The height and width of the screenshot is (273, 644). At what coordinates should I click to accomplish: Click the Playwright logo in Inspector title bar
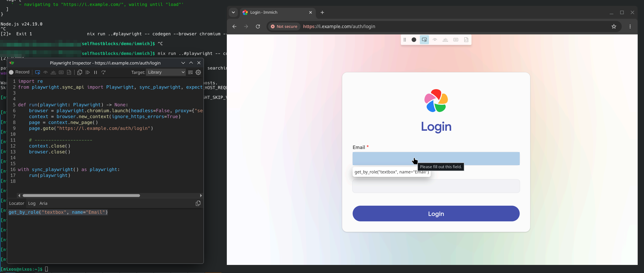point(12,63)
